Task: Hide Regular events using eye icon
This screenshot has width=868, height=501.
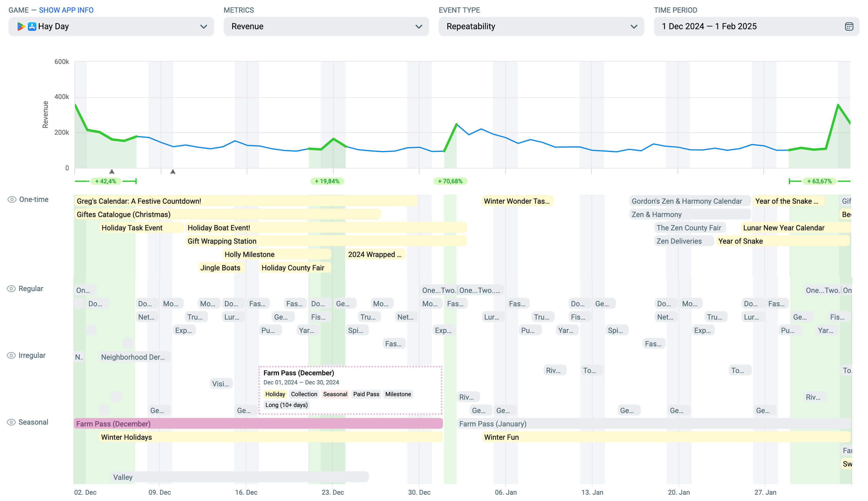Action: click(11, 289)
